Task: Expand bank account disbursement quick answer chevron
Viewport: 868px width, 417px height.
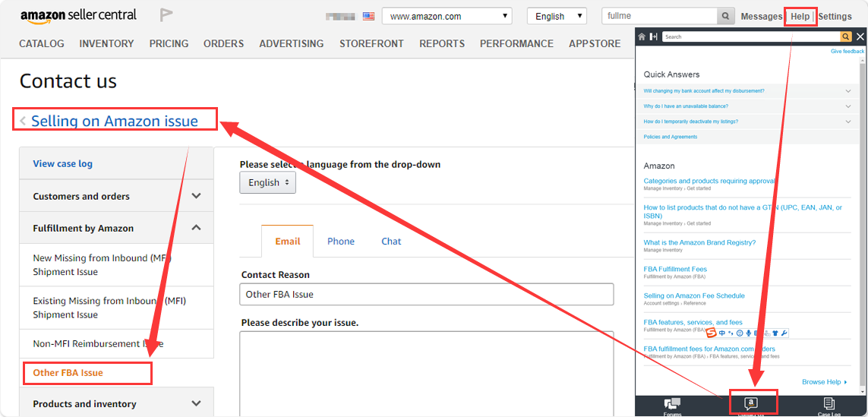Action: pyautogui.click(x=848, y=90)
